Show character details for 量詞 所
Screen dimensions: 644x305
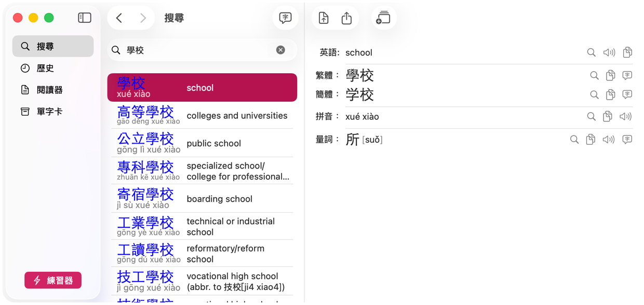(x=627, y=140)
